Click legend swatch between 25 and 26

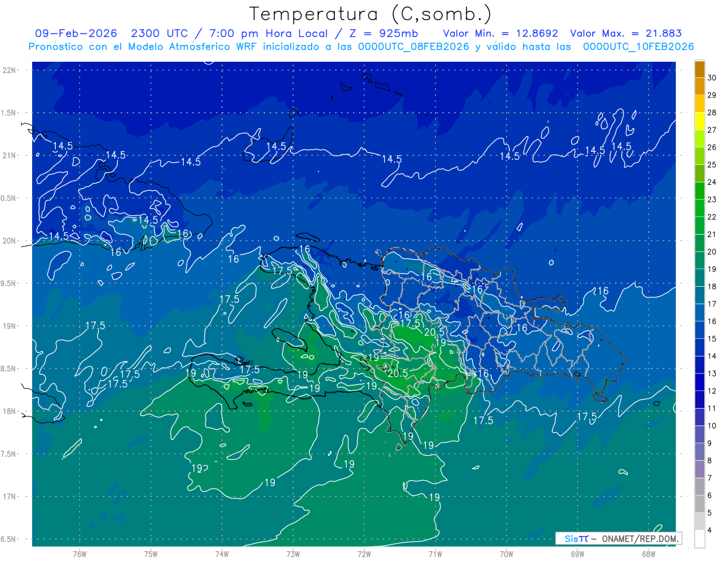pos(699,156)
